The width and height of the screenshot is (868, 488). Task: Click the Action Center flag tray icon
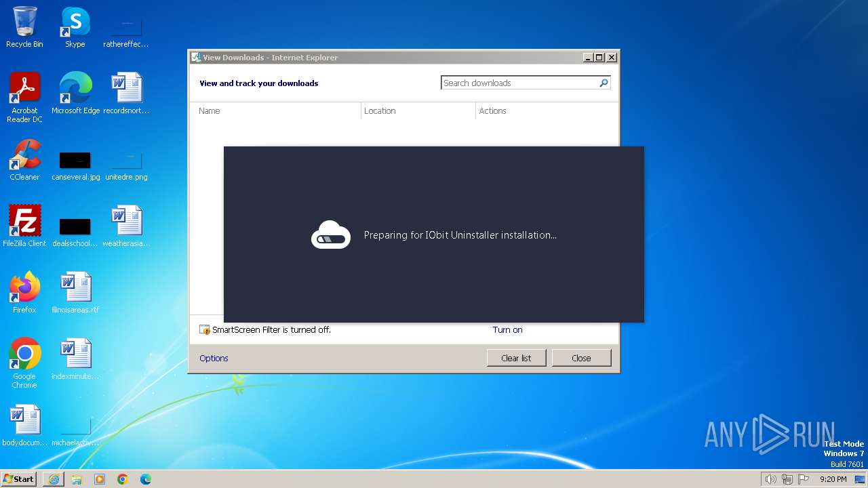[x=804, y=479]
